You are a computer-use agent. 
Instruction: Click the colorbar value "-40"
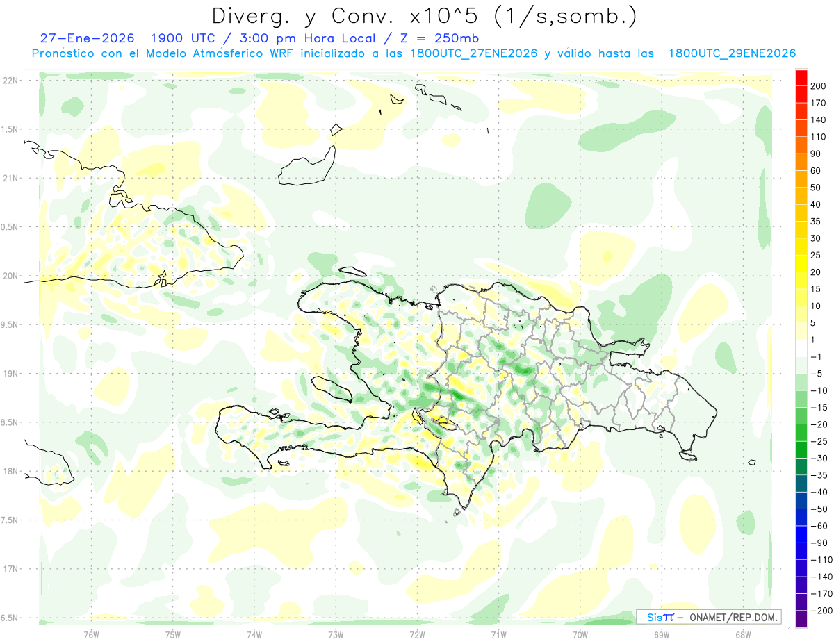(819, 492)
